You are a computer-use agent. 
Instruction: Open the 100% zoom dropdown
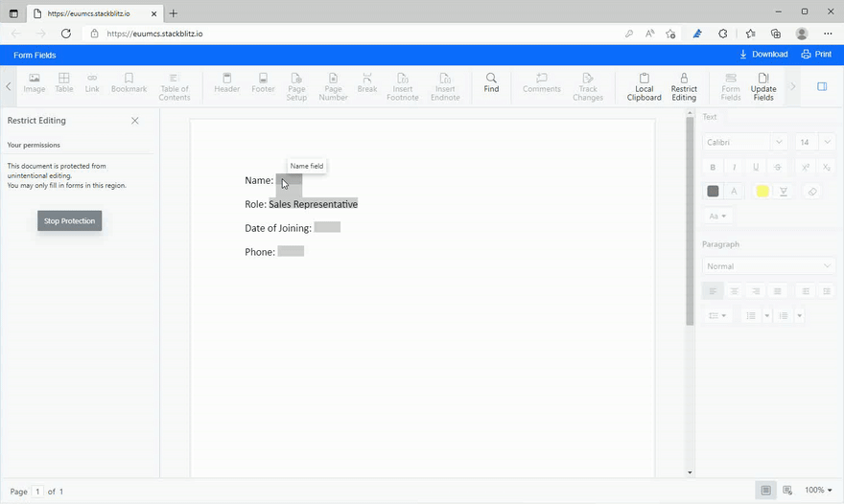[x=817, y=490]
